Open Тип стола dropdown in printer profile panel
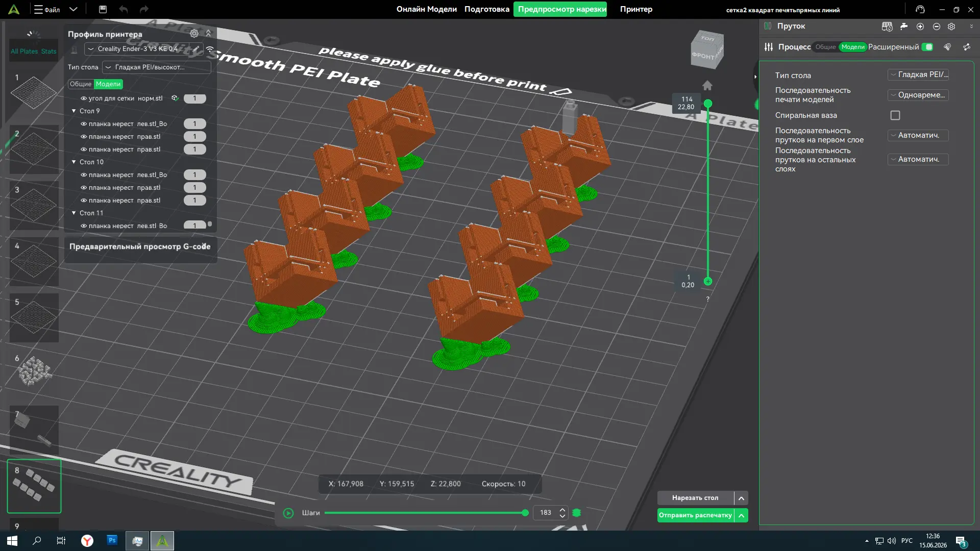The width and height of the screenshot is (980, 551). 156,67
